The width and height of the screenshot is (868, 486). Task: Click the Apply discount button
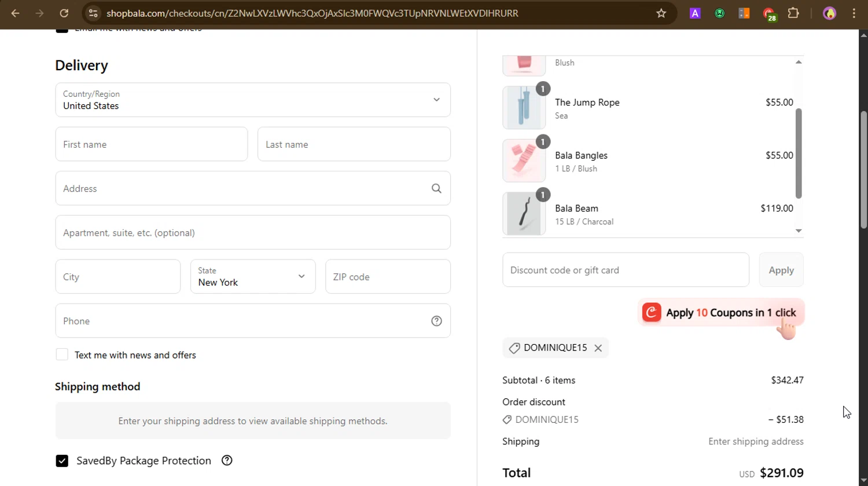(x=781, y=270)
